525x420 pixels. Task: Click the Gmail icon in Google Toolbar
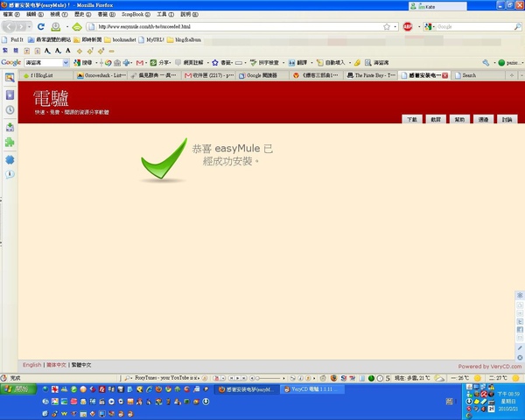(140, 63)
